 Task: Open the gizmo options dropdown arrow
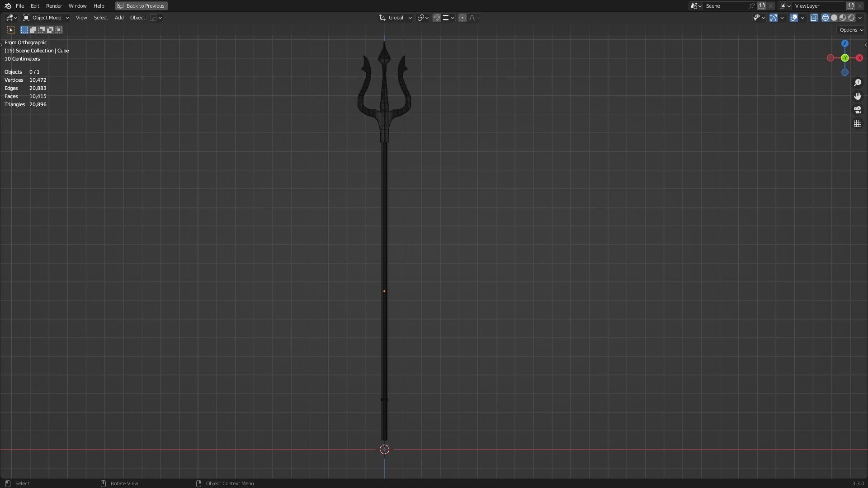[x=782, y=18]
